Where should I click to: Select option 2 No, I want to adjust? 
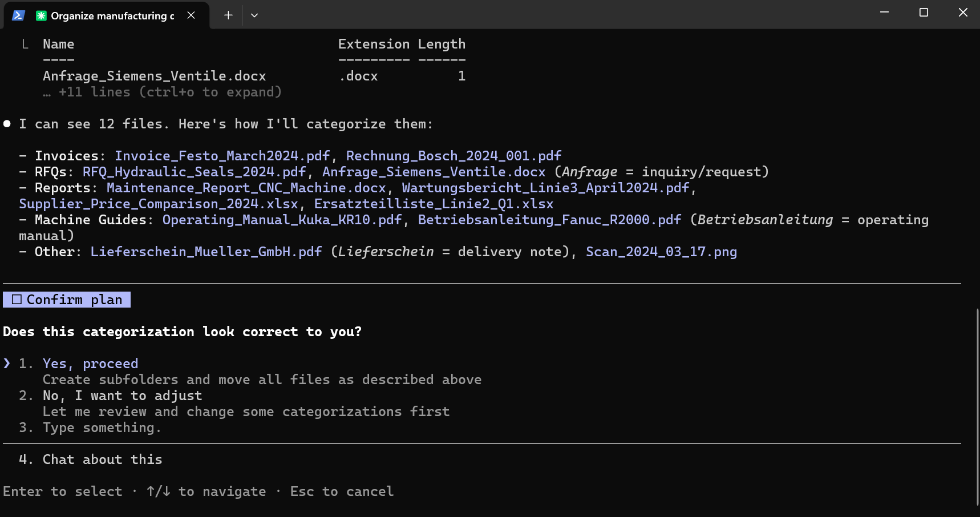click(x=122, y=395)
